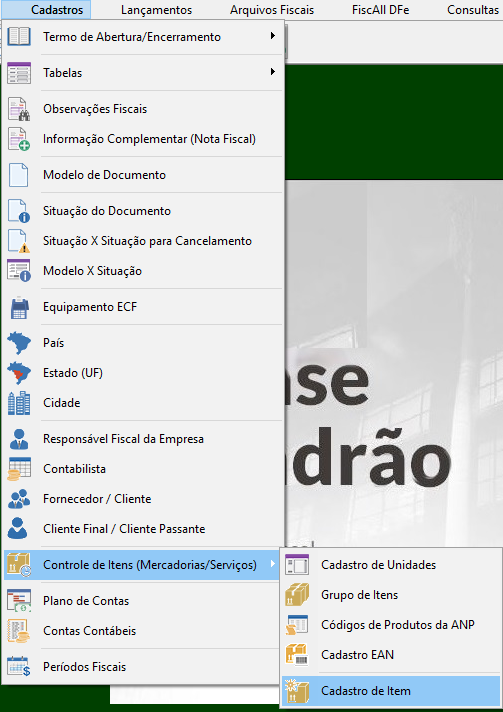
Task: Click the Observações Fiscais binoculars icon
Action: click(x=19, y=109)
